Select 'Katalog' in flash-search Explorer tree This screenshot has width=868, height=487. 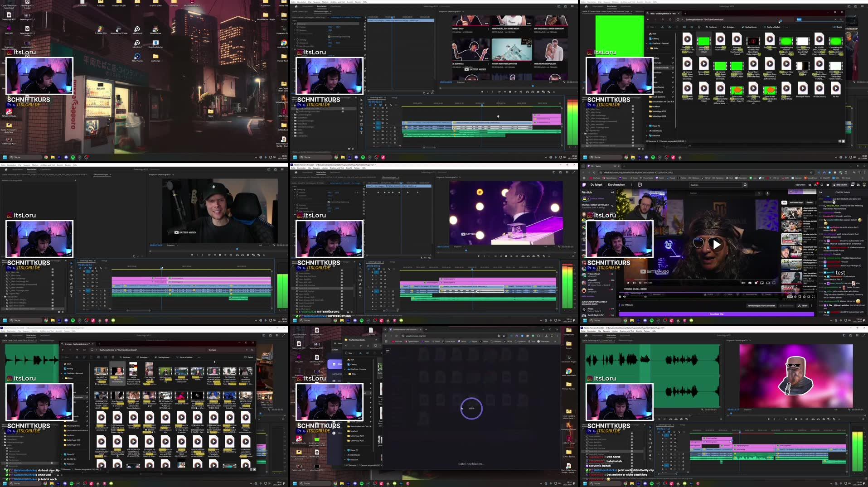(x=654, y=39)
